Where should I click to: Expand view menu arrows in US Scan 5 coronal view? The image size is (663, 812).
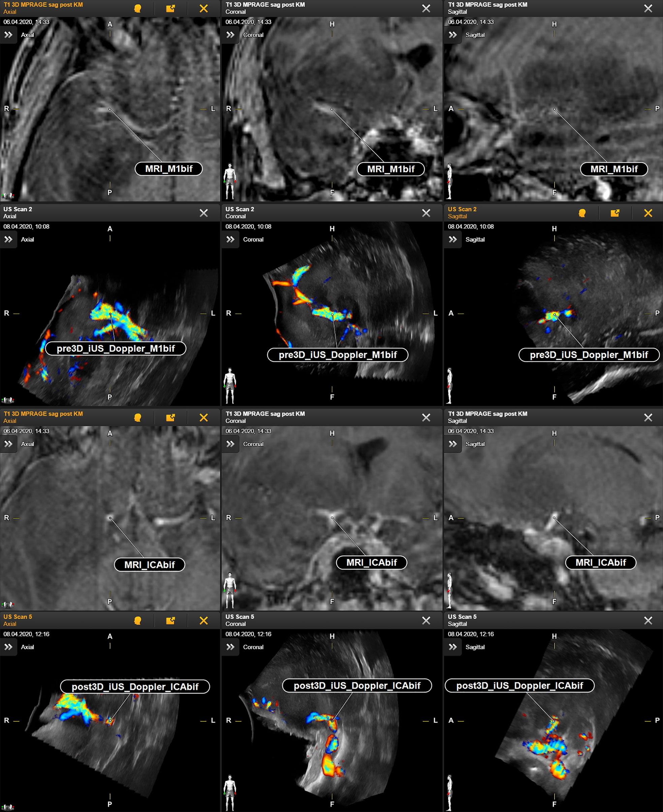(x=230, y=647)
